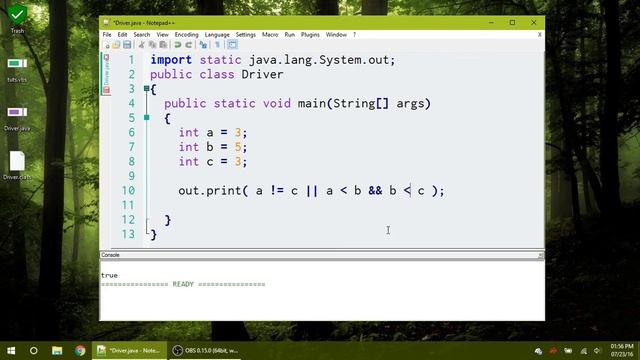Click the Trash desktop icon
This screenshot has height=360, width=640.
pyautogui.click(x=17, y=18)
